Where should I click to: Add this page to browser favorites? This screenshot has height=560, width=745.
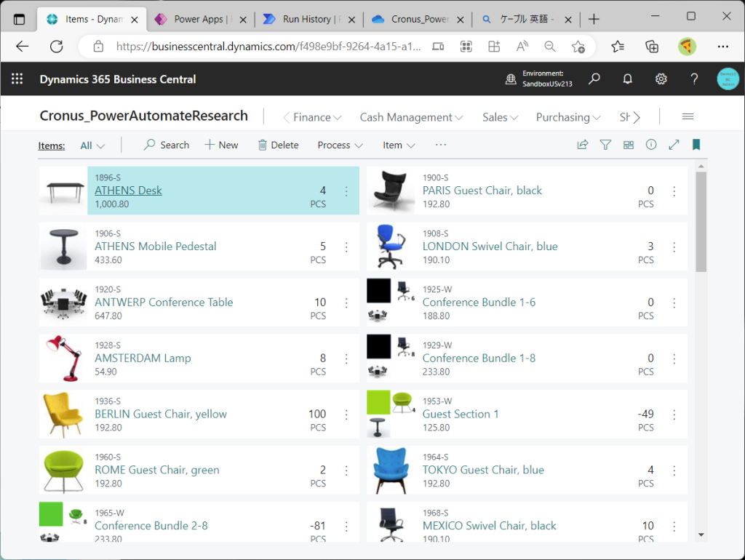point(578,47)
